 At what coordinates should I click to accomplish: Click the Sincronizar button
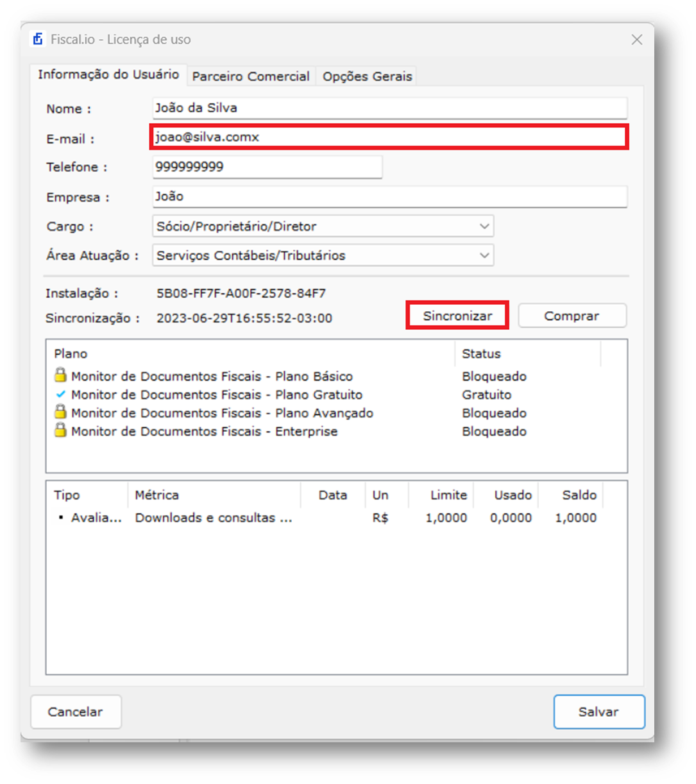pos(457,316)
